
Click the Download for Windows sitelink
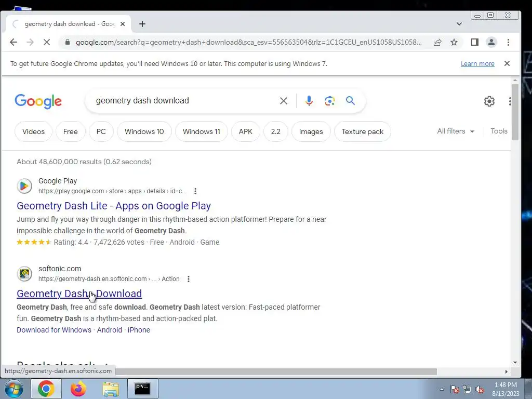point(54,330)
